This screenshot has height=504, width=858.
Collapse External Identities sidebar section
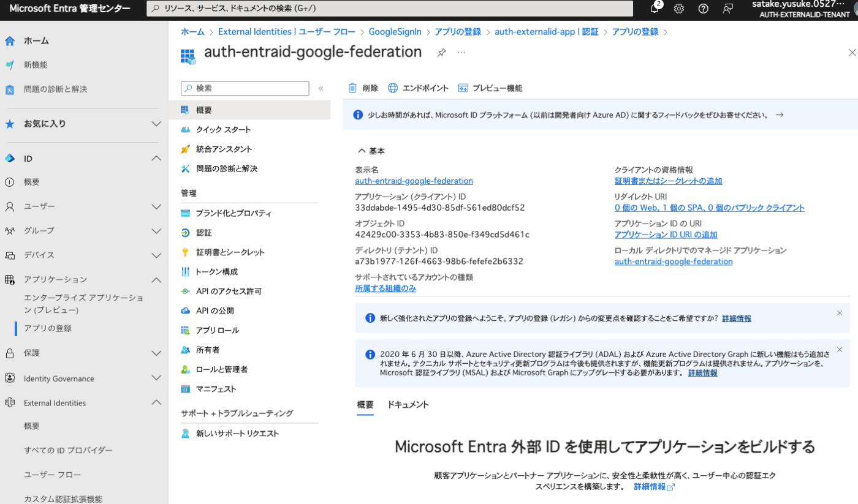click(156, 403)
